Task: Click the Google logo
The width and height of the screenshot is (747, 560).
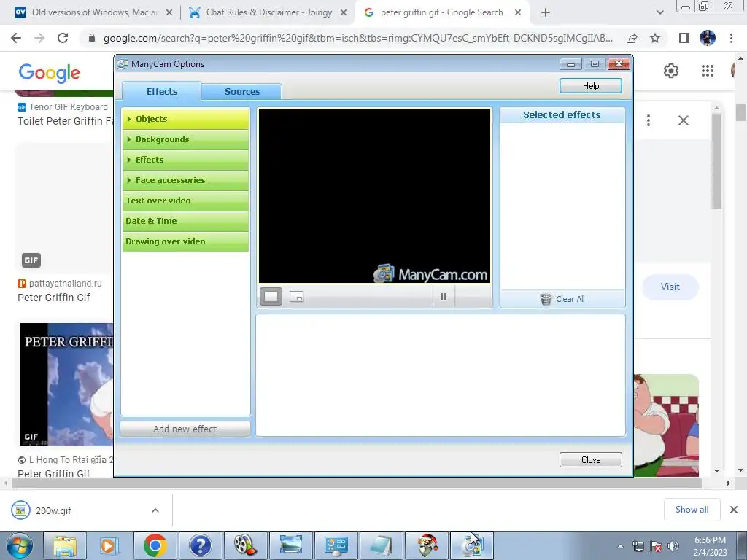Action: click(x=49, y=73)
